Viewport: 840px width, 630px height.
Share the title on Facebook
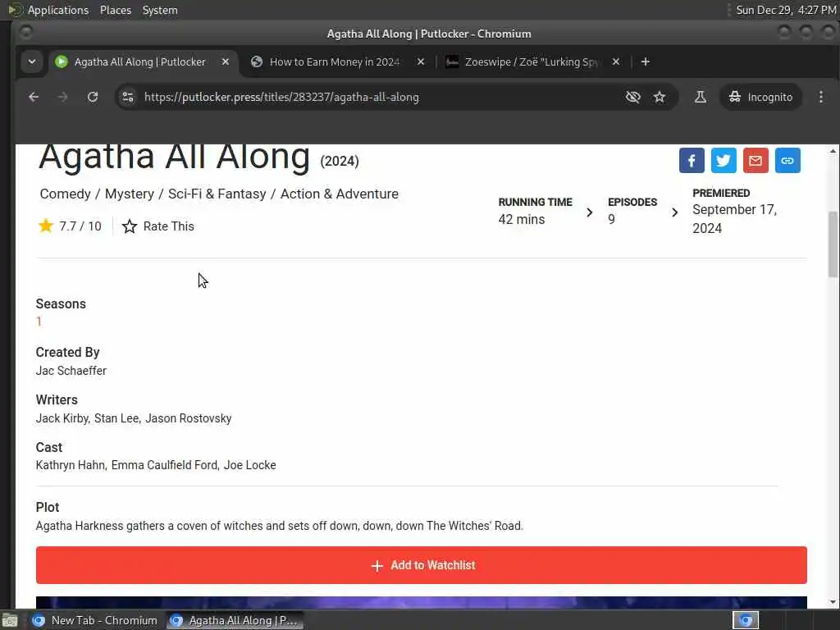(691, 160)
